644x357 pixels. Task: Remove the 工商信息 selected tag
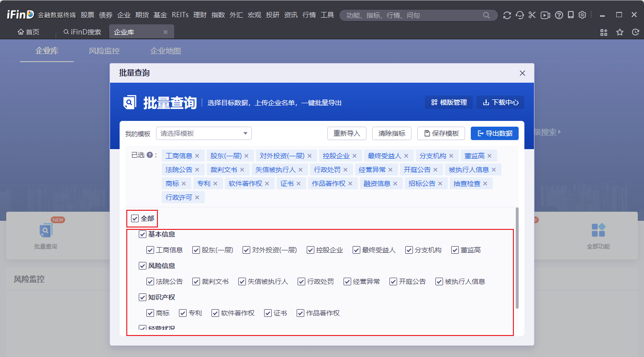tap(197, 156)
